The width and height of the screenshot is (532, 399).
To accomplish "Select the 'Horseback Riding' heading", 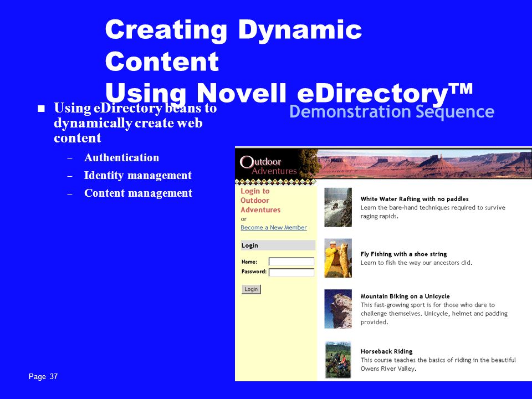I will [386, 351].
